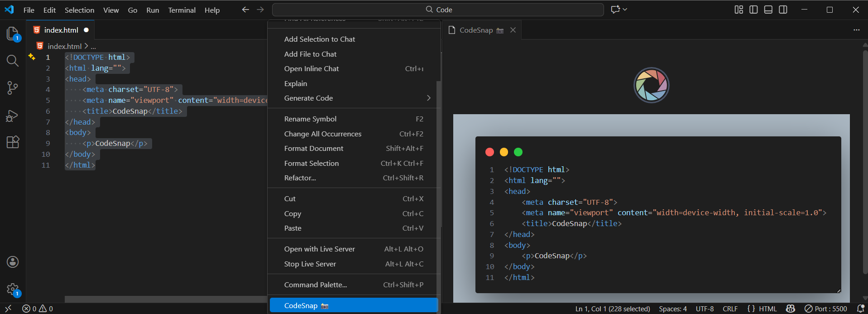Click Ln 1, Col 1 cursor position

612,309
